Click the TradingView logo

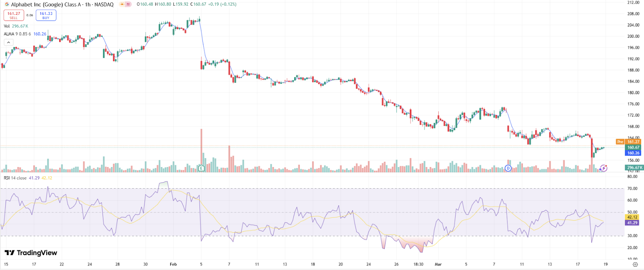pos(31,253)
